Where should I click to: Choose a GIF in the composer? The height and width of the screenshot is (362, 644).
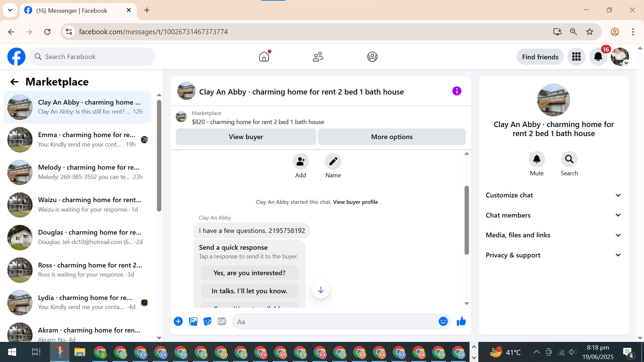pos(222,321)
